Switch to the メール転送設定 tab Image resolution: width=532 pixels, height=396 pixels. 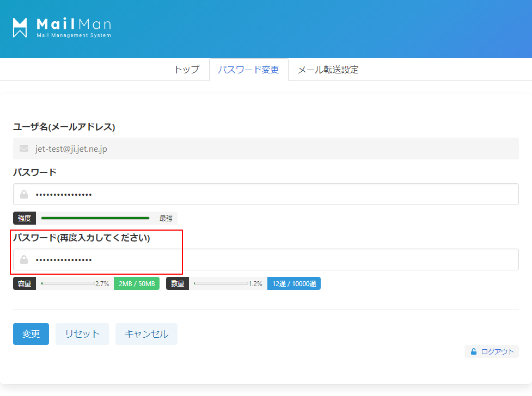pos(328,70)
